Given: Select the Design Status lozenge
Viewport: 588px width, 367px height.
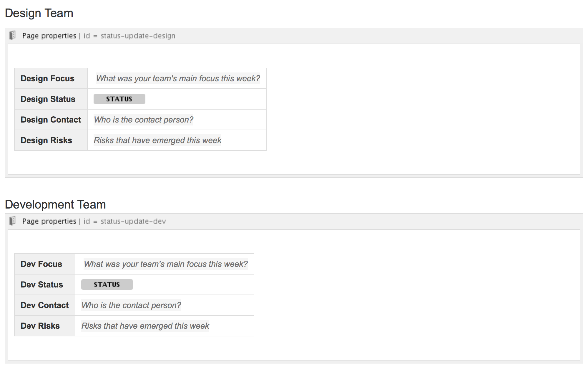Looking at the screenshot, I should pos(119,99).
